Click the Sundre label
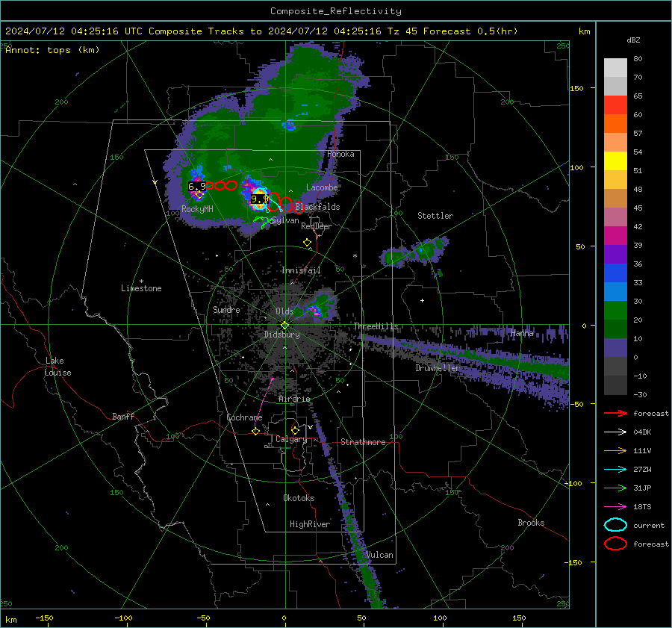Screen dimensions: 672x628 click(226, 310)
